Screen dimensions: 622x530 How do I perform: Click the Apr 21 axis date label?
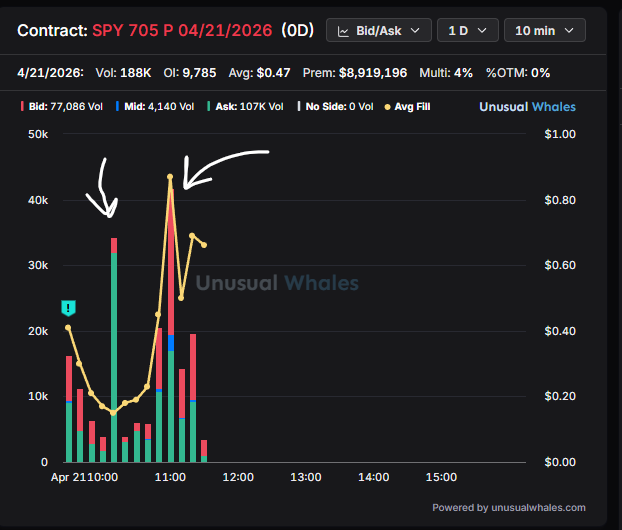[x=67, y=477]
